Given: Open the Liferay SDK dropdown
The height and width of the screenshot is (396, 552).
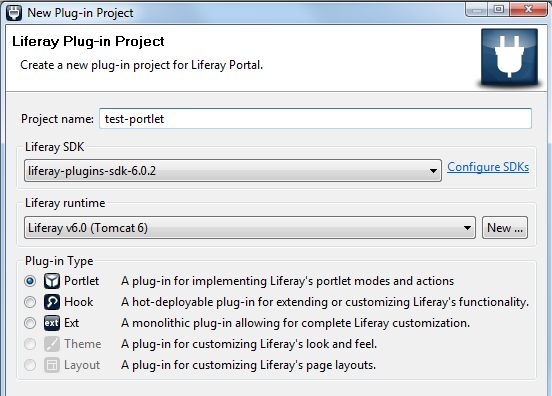Looking at the screenshot, I should 233,171.
